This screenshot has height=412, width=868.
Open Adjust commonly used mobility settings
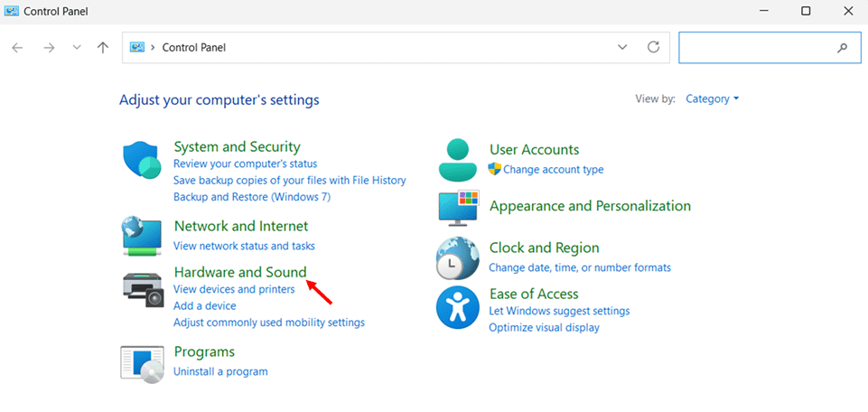click(x=269, y=323)
